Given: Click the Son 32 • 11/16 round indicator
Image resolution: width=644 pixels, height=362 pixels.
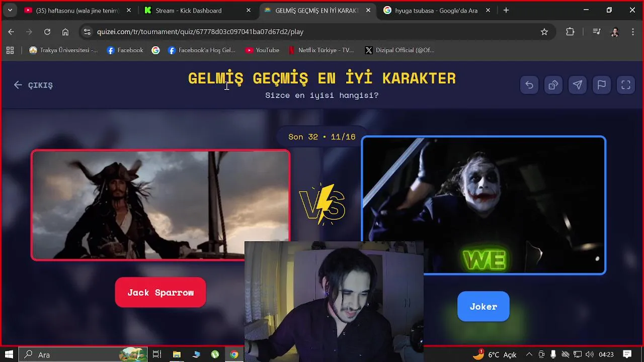Looking at the screenshot, I should (322, 137).
